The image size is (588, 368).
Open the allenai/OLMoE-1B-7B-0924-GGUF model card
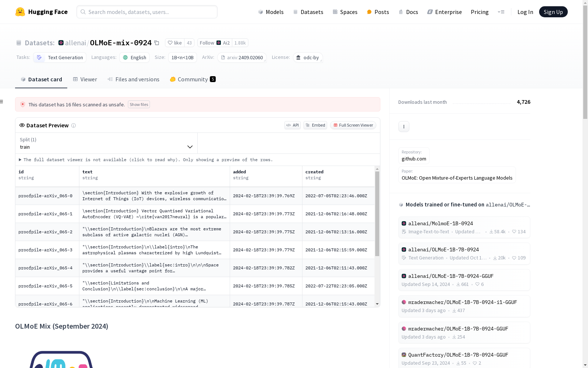(464, 280)
